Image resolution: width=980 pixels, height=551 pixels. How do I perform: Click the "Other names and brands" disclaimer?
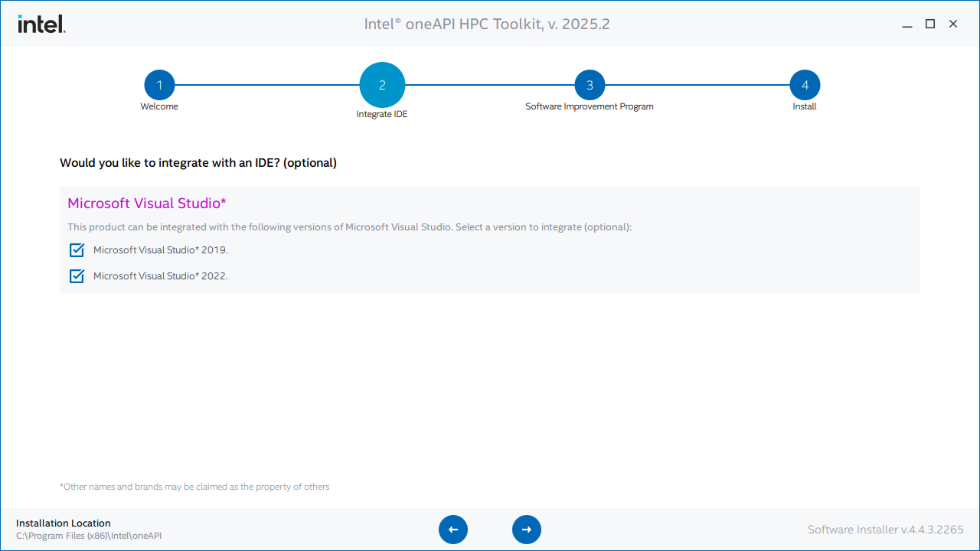(194, 487)
